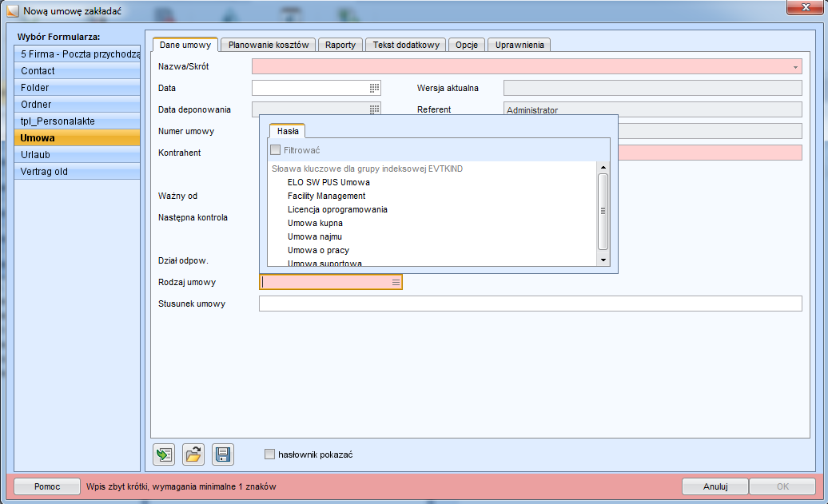Open the calendar picker for Data field
This screenshot has height=504, width=828.
tap(374, 88)
